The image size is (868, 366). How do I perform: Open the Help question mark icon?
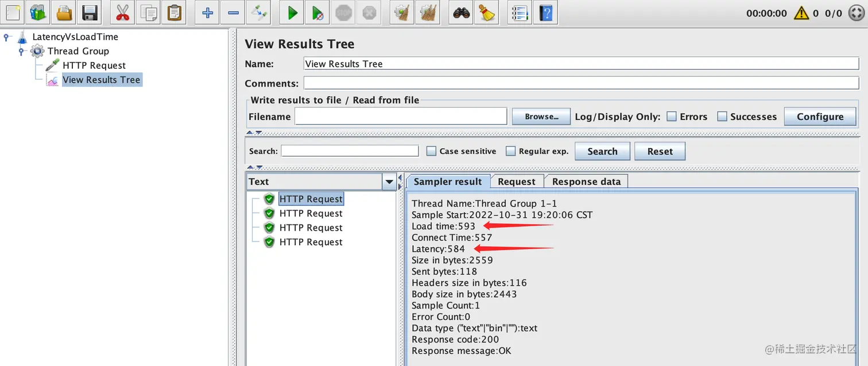click(546, 13)
